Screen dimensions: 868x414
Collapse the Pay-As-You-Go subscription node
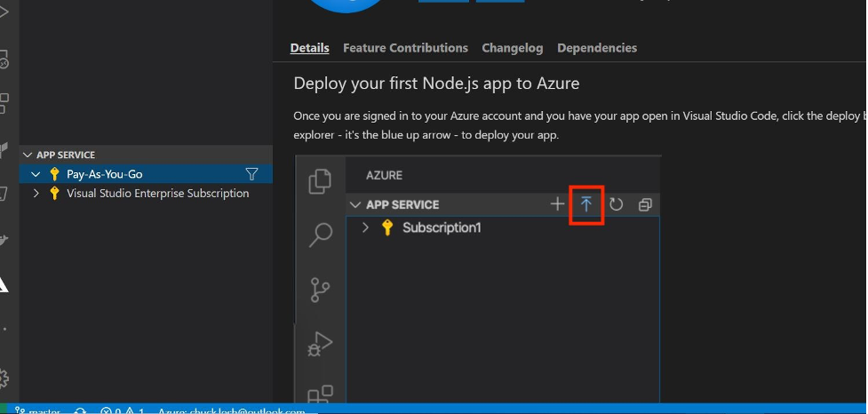point(36,174)
